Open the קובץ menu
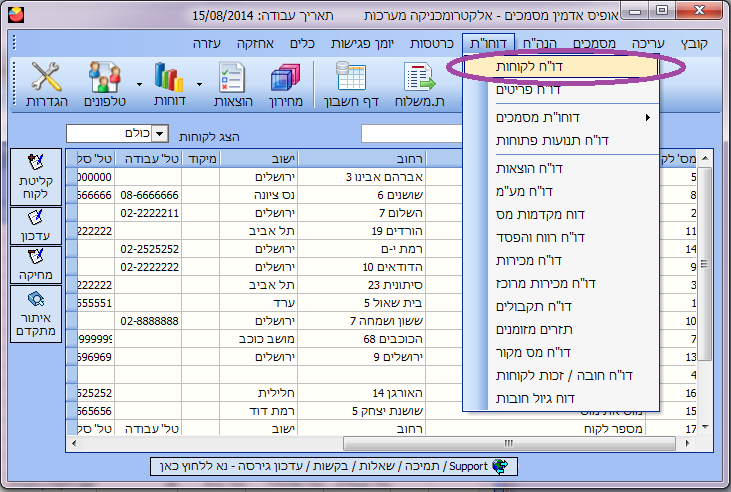Image resolution: width=731 pixels, height=492 pixels. click(694, 44)
